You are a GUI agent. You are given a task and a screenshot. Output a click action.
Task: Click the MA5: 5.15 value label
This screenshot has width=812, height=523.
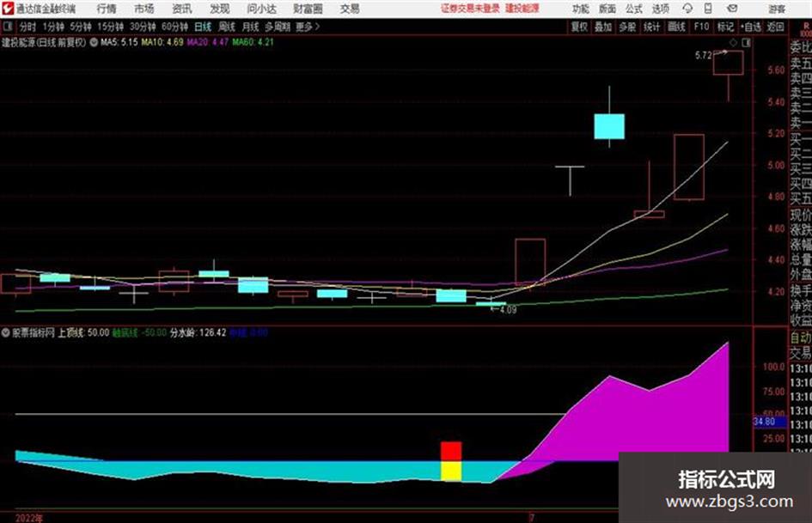pyautogui.click(x=119, y=42)
